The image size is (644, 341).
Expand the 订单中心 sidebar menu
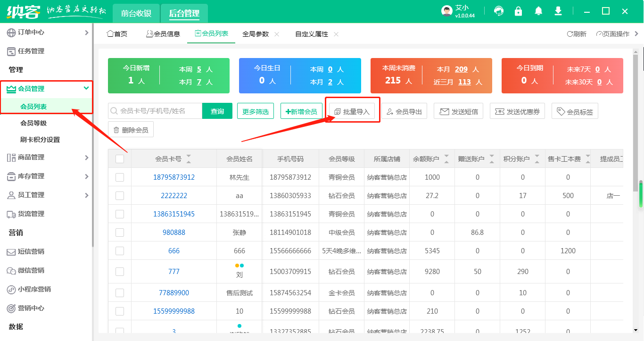47,33
